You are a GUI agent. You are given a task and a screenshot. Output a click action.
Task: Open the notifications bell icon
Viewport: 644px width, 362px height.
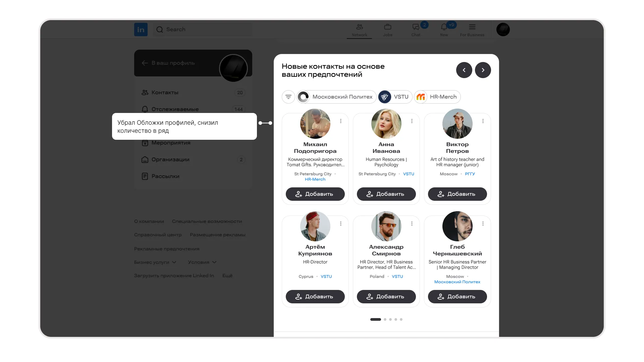(444, 27)
